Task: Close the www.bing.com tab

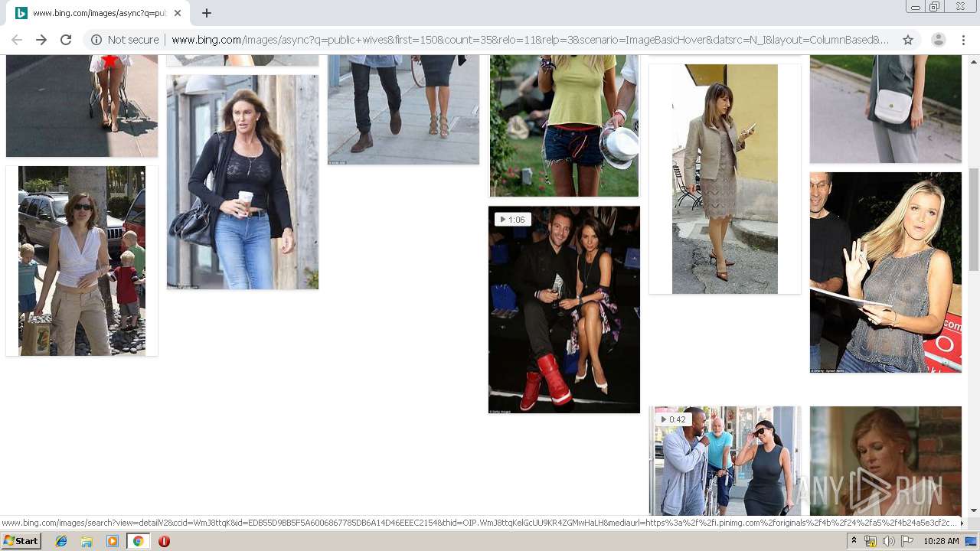Action: pyautogui.click(x=178, y=13)
